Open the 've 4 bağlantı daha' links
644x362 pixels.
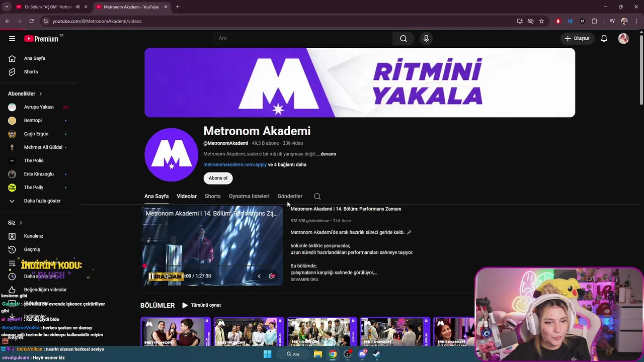pos(287,164)
